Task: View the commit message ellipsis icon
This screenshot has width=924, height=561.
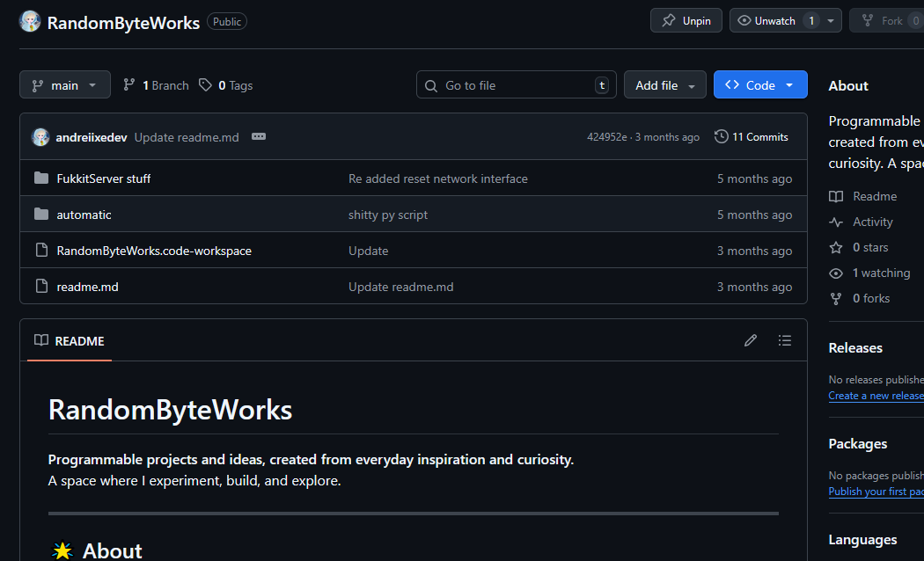Action: tap(259, 136)
